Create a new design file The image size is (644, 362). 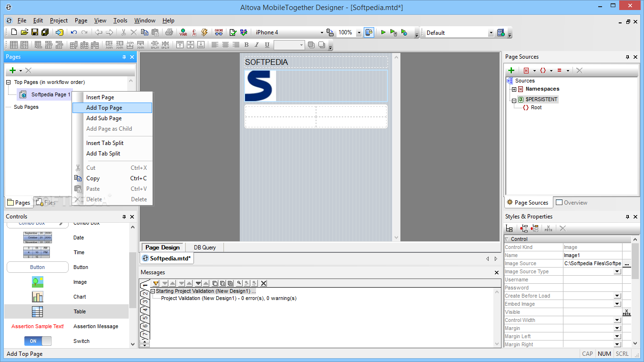14,32
